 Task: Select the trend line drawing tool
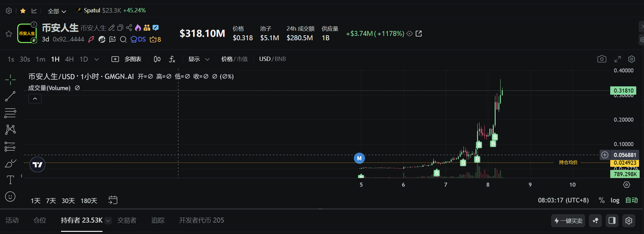[x=10, y=96]
